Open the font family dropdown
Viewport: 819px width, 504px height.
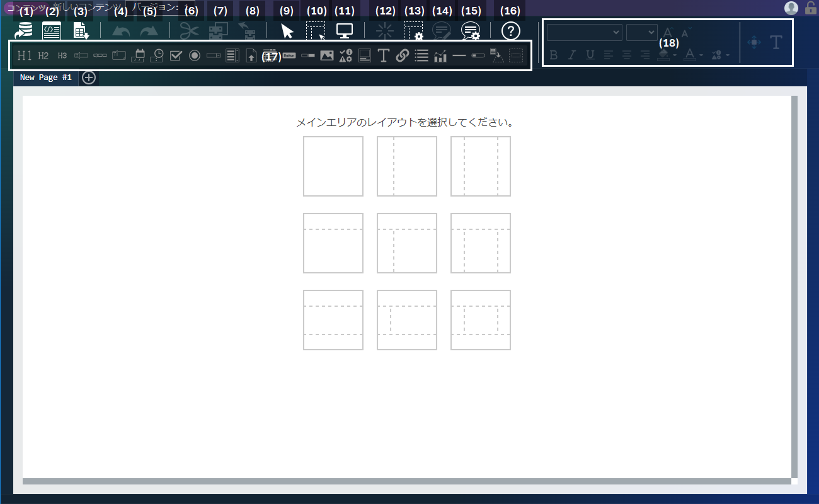pyautogui.click(x=585, y=32)
